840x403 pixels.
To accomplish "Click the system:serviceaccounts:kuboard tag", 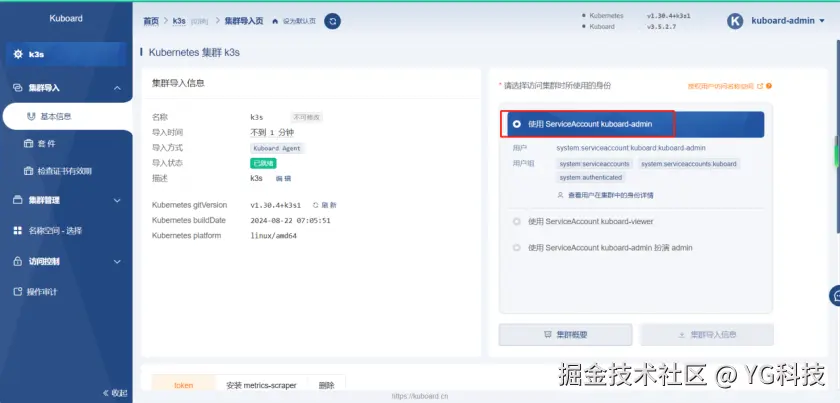I will point(688,164).
